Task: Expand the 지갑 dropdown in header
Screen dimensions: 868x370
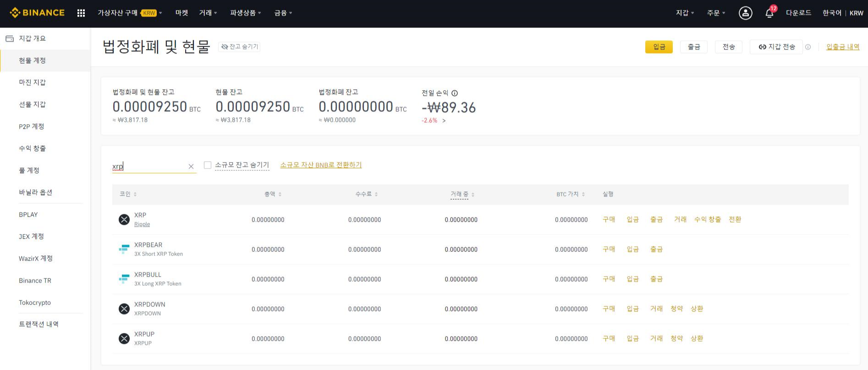Action: (685, 13)
